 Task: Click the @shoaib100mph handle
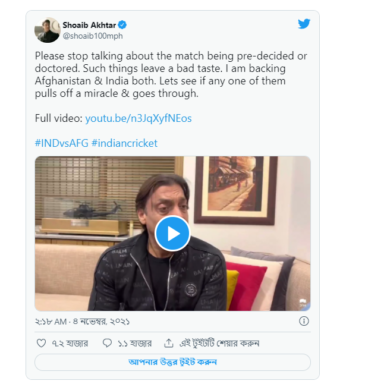pyautogui.click(x=93, y=36)
